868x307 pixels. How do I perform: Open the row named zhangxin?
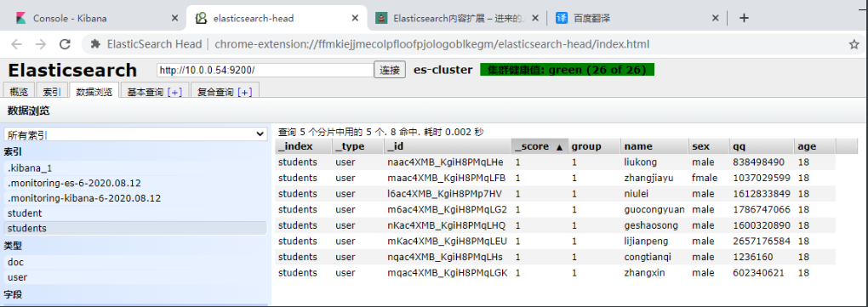pyautogui.click(x=555, y=273)
